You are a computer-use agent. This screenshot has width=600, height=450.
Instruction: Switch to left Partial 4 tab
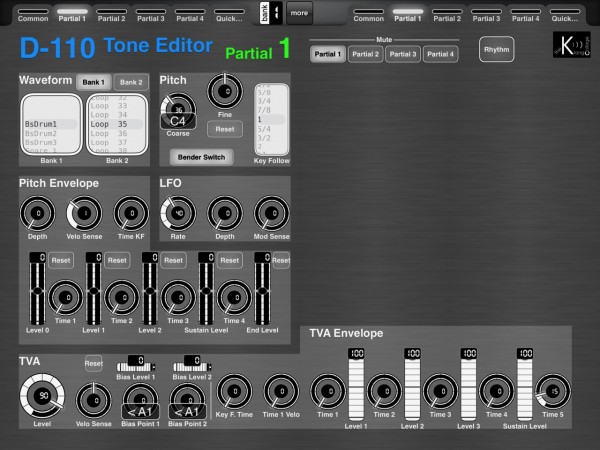pyautogui.click(x=190, y=15)
